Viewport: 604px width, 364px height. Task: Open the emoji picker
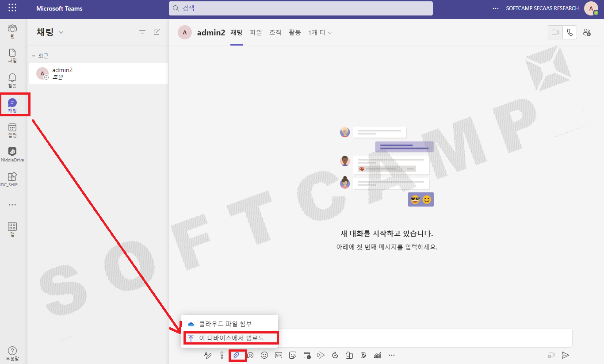pyautogui.click(x=264, y=355)
